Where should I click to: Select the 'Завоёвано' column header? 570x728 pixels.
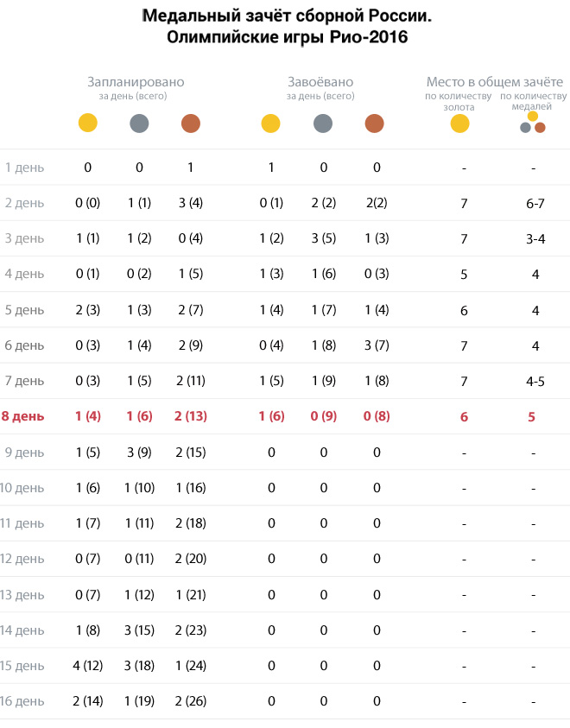(x=320, y=82)
